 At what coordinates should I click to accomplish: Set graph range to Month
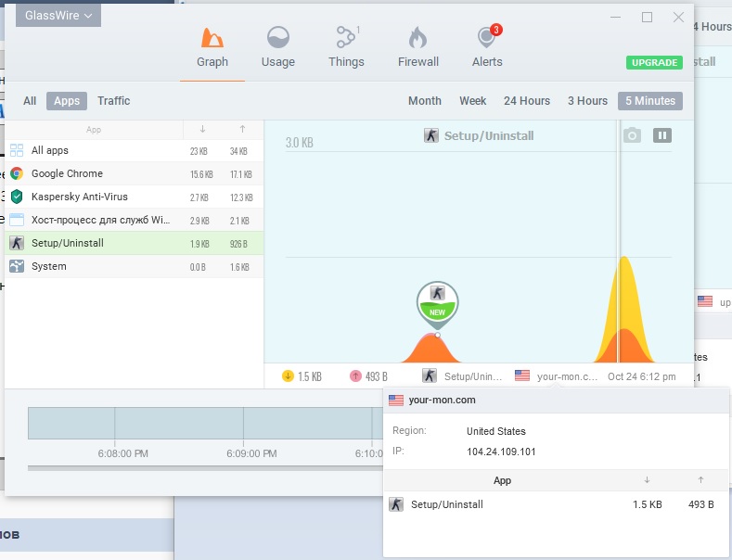tap(425, 101)
